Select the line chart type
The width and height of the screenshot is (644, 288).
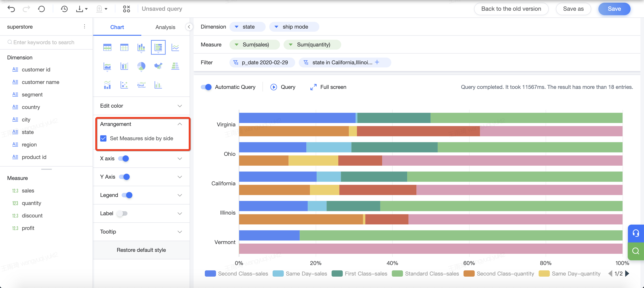click(x=175, y=47)
